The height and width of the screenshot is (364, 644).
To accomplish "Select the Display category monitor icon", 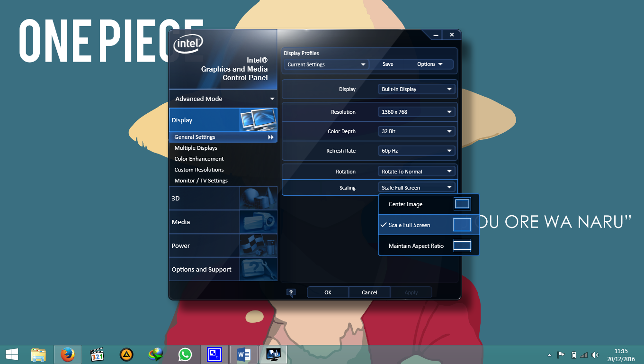I will pyautogui.click(x=258, y=120).
